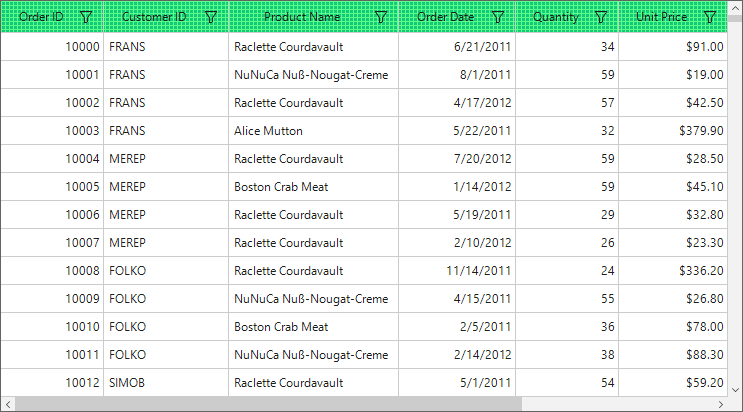The height and width of the screenshot is (412, 743).
Task: Select the unit price $45.10 cell
Action: pyautogui.click(x=673, y=186)
